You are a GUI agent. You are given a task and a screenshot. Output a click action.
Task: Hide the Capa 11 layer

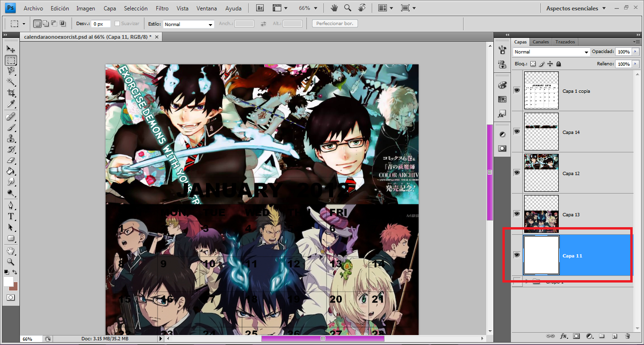pos(517,255)
